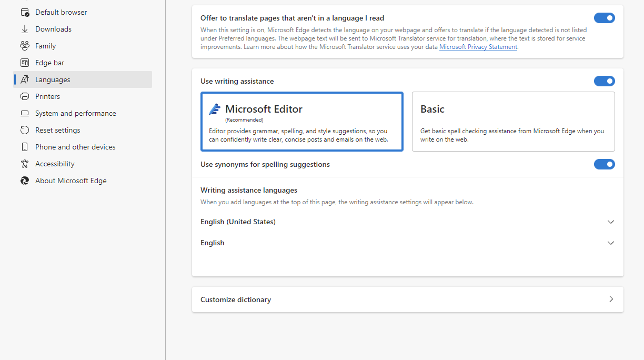Open the Customize dictionary chevron
The width and height of the screenshot is (644, 360).
click(x=610, y=299)
